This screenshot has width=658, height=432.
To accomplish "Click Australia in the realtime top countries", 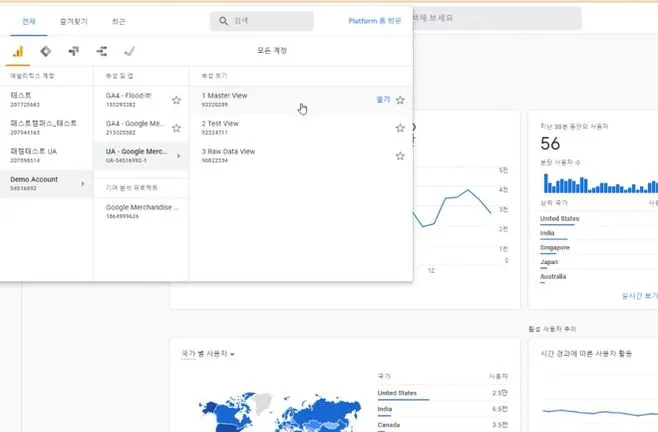I will [553, 276].
